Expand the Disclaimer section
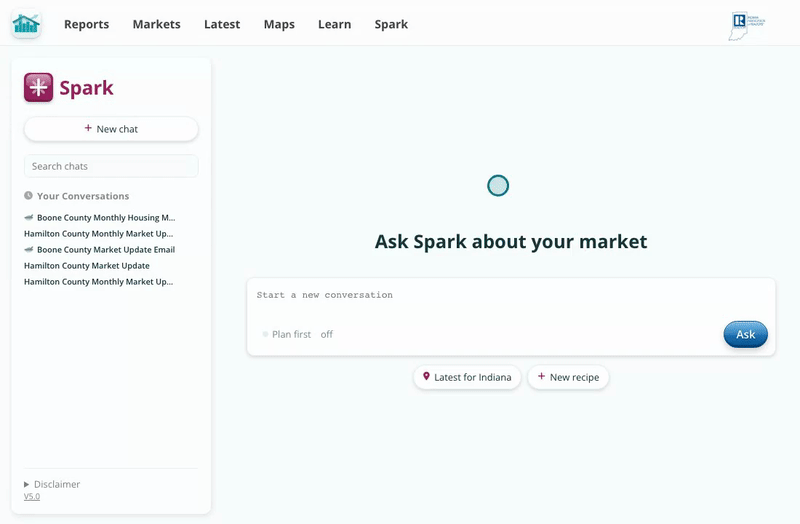 click(52, 484)
